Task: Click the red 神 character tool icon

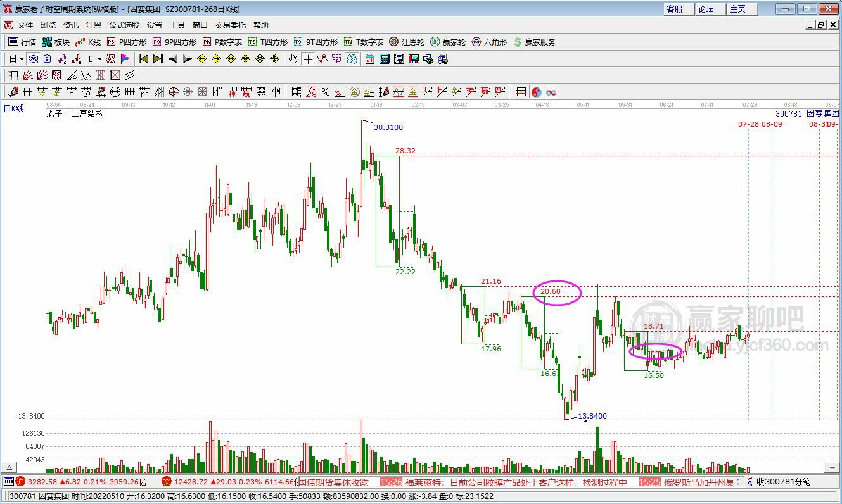Action: 233,92
